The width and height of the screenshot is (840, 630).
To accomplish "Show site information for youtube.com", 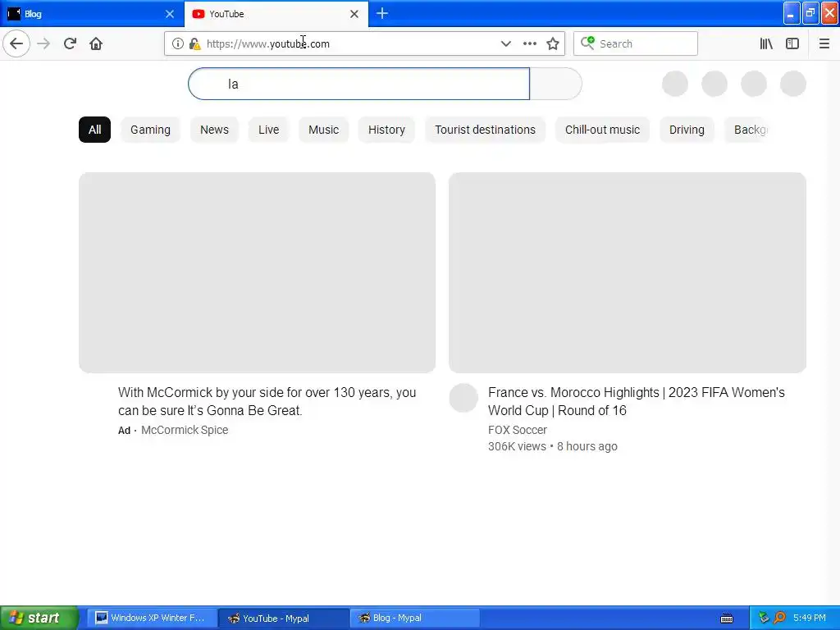I will coord(178,44).
